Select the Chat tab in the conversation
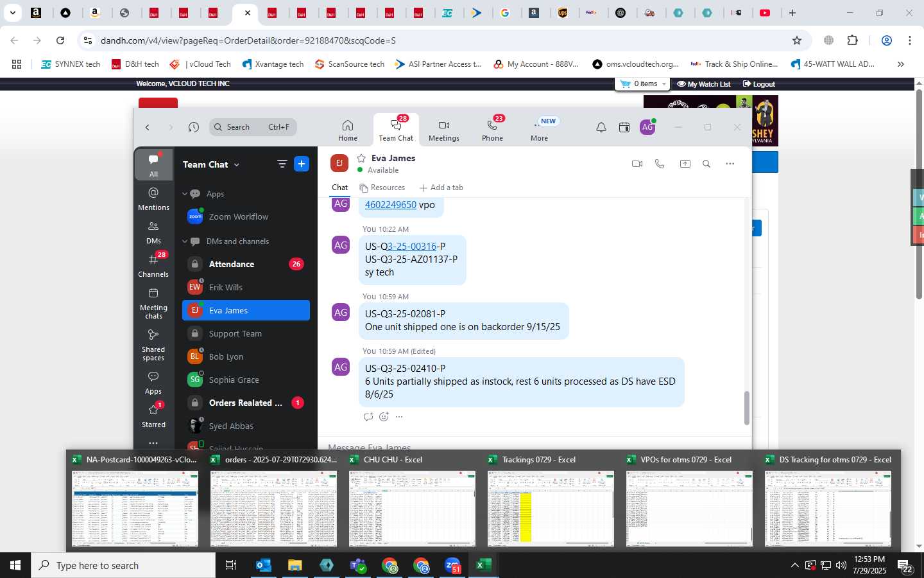 pyautogui.click(x=339, y=188)
